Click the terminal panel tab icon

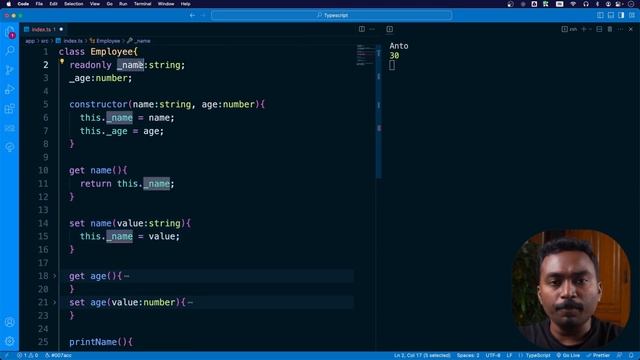(389, 29)
